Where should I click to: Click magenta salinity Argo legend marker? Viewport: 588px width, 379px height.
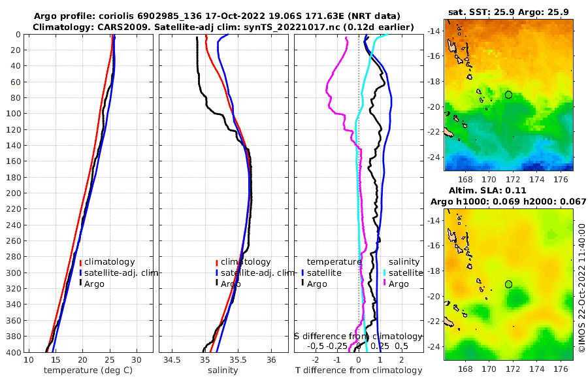click(x=385, y=284)
